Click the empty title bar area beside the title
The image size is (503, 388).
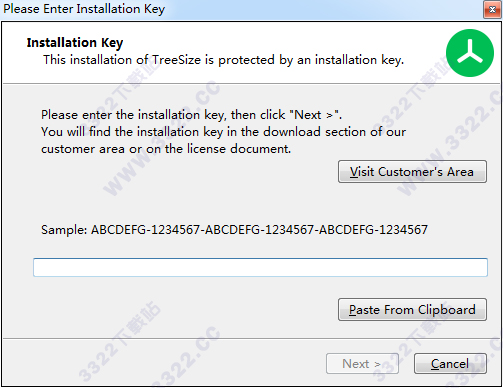point(323,9)
